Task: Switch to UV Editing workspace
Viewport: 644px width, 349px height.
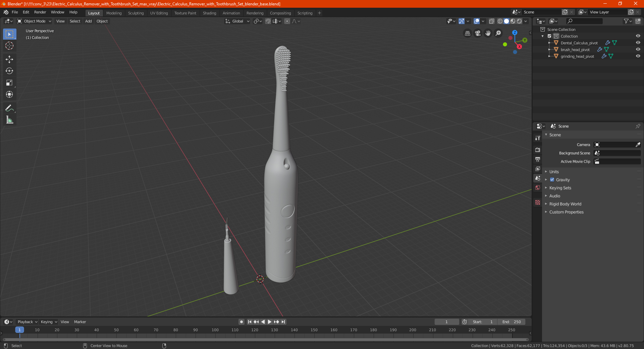Action: [x=159, y=13]
